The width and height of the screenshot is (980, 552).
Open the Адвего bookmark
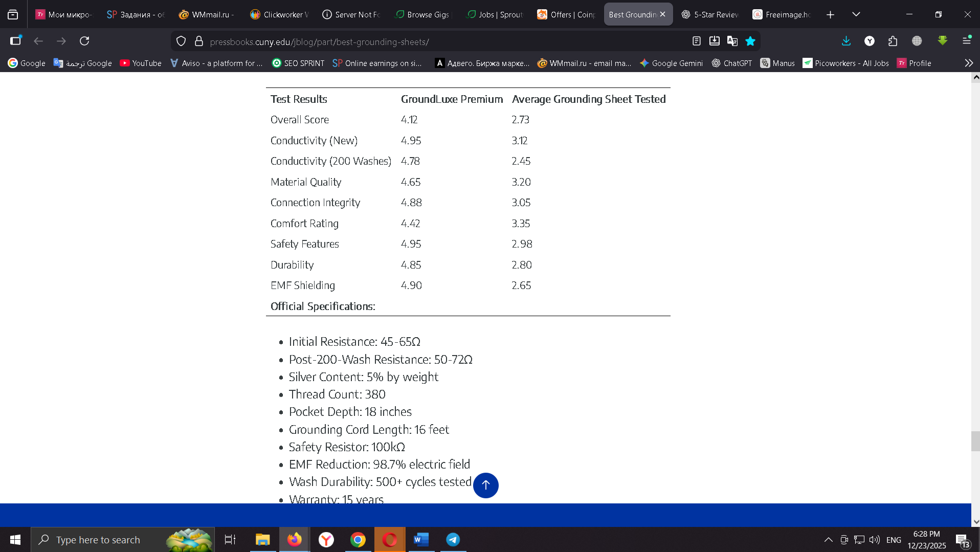(482, 63)
